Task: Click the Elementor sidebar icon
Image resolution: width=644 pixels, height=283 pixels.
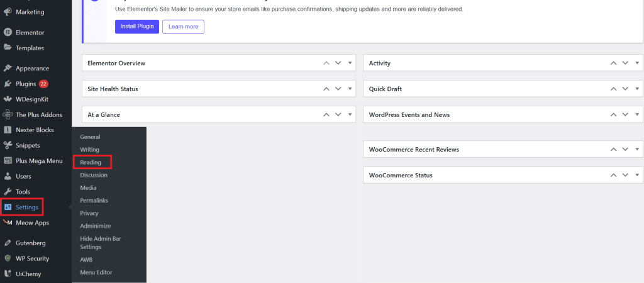Action: [8, 33]
